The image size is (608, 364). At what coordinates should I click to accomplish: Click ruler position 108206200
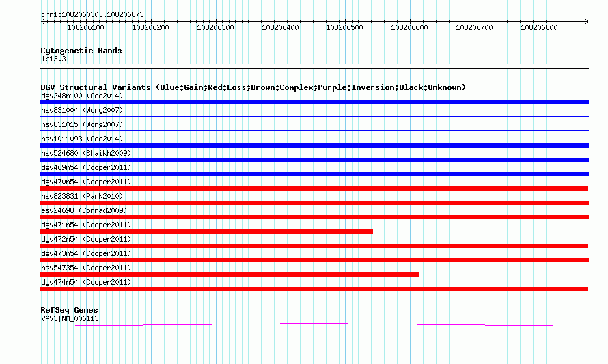pos(150,27)
